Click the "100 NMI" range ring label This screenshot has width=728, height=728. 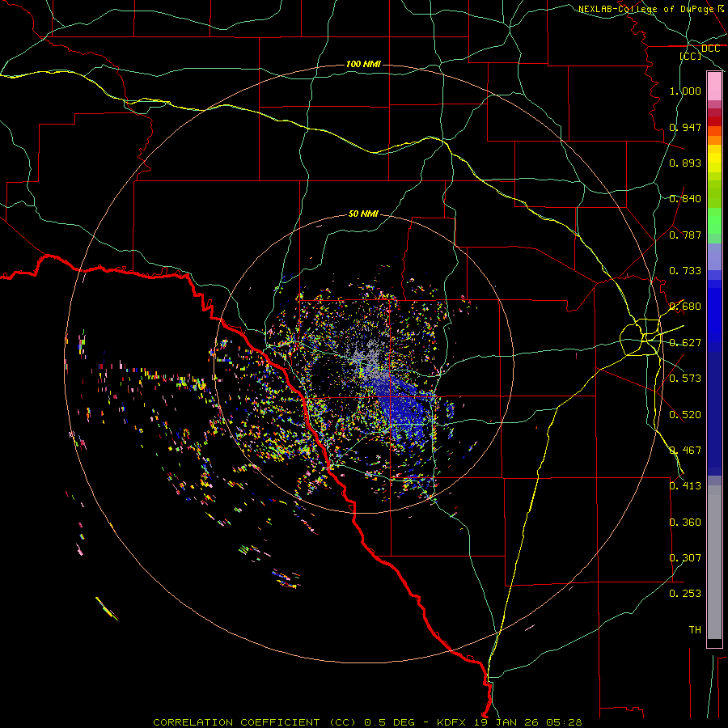tap(363, 64)
